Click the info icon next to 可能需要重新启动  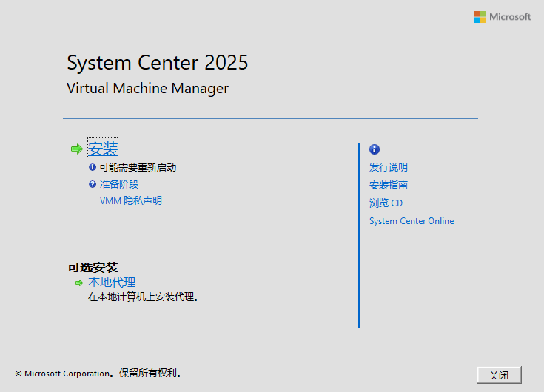coord(93,168)
